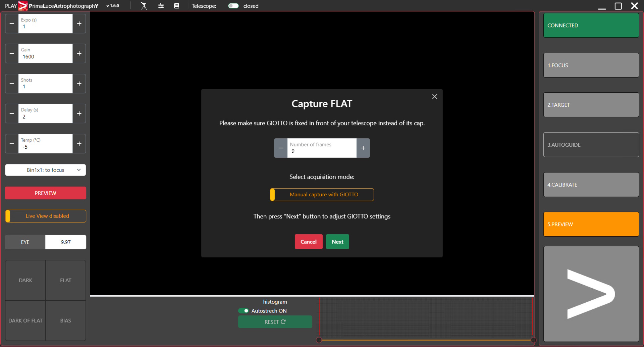Viewport: 644px width, 347px height.
Task: Open the Bin1x1: to focus dropdown
Action: [x=45, y=170]
